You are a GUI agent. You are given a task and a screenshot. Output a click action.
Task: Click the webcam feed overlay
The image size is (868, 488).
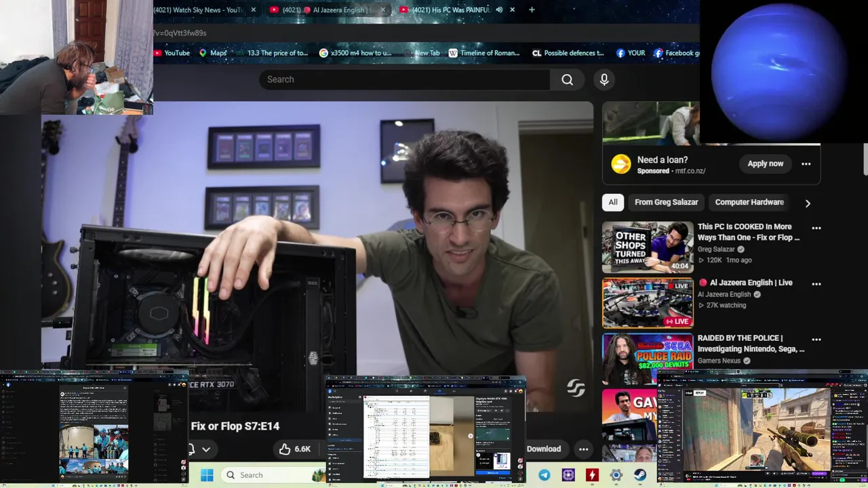76,57
